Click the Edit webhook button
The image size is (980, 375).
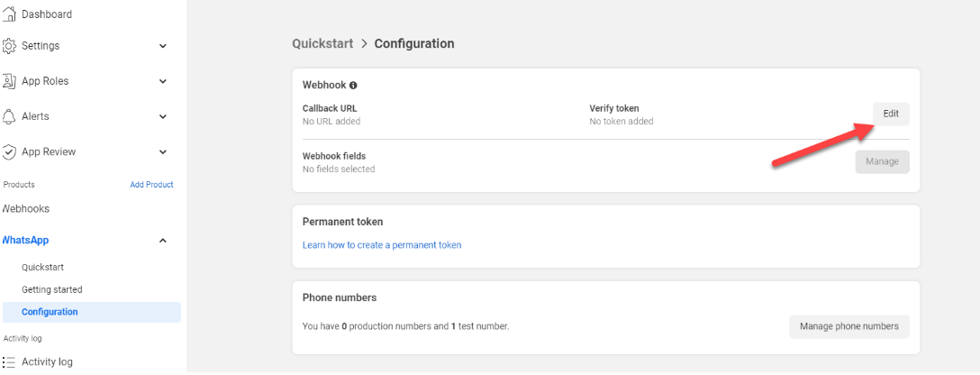[891, 114]
